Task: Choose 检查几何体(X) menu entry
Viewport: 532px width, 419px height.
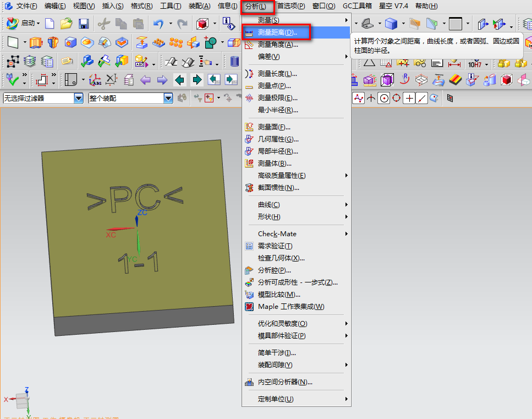Action: [x=281, y=258]
